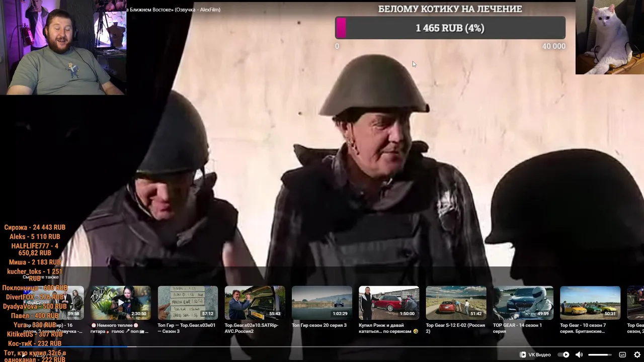This screenshot has height=362, width=644.
Task: Seek on the video progress bar
Action: [x=322, y=346]
